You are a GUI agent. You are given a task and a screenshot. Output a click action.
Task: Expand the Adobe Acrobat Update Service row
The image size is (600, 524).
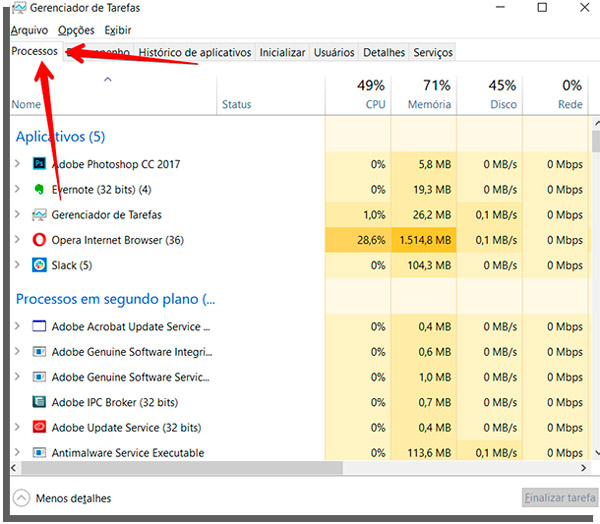click(17, 326)
